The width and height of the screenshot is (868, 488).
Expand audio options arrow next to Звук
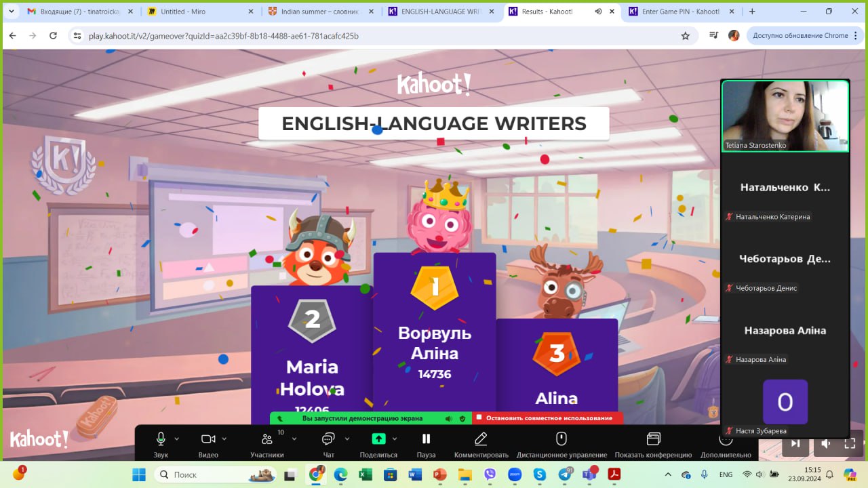coord(177,439)
